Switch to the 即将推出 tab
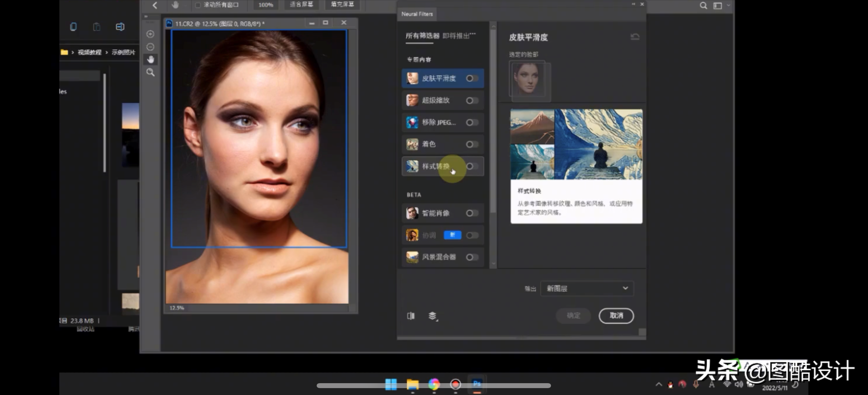Screen dimensions: 868x395 [x=458, y=36]
